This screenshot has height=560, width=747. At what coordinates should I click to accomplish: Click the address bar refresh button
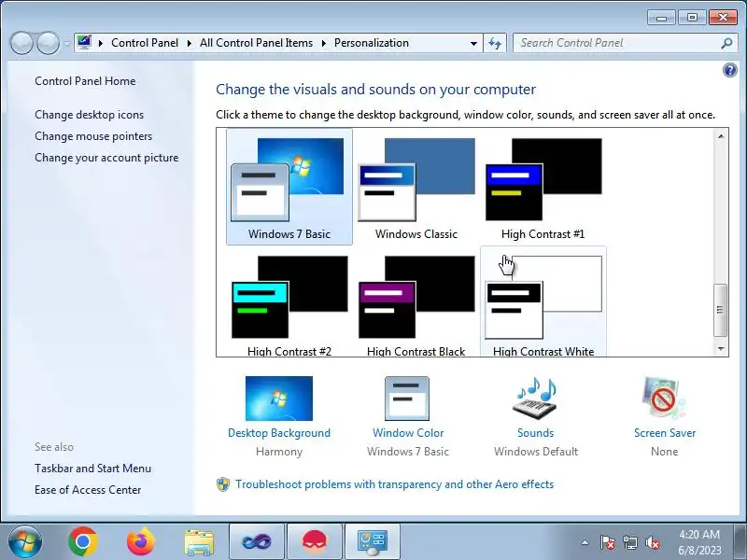(495, 43)
